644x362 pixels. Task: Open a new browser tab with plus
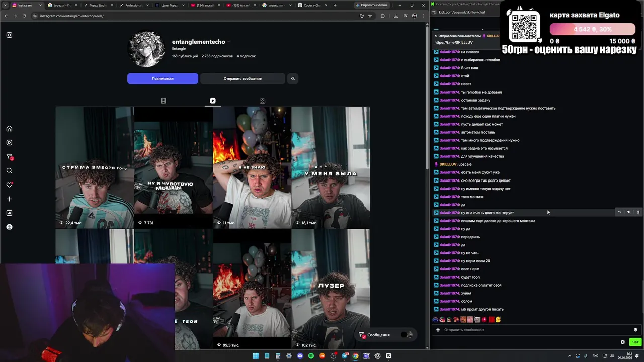(x=335, y=5)
